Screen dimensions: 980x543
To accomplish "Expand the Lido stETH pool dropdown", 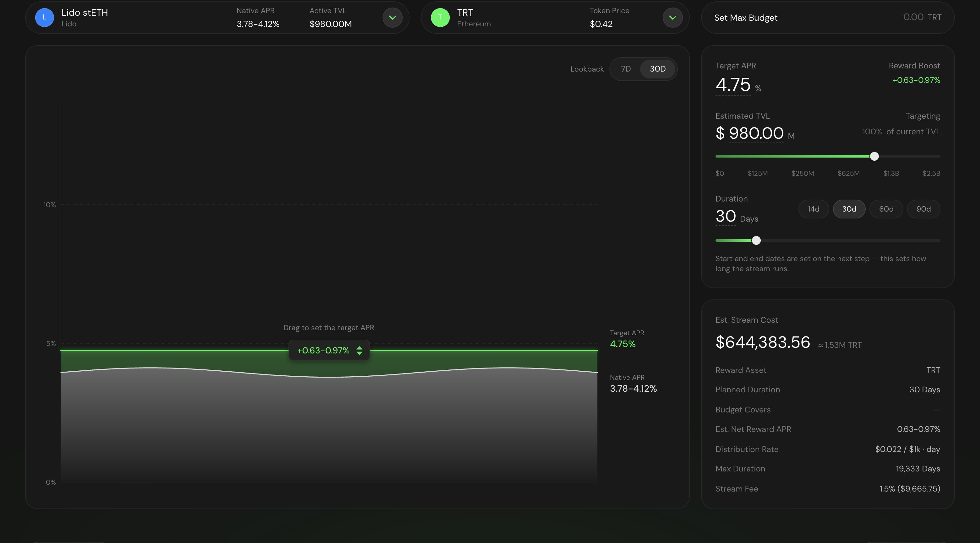I will (393, 18).
